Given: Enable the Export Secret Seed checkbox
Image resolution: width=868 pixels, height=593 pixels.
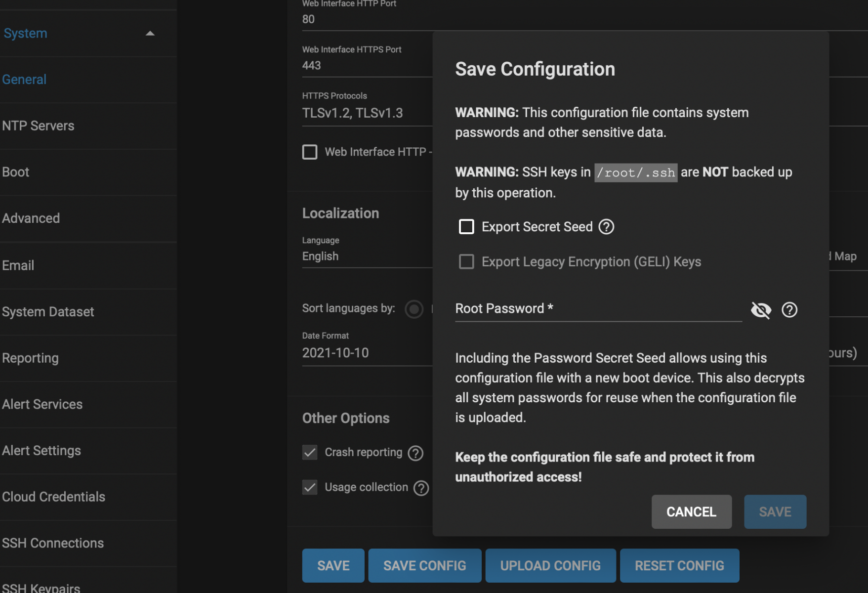Looking at the screenshot, I should pyautogui.click(x=466, y=227).
